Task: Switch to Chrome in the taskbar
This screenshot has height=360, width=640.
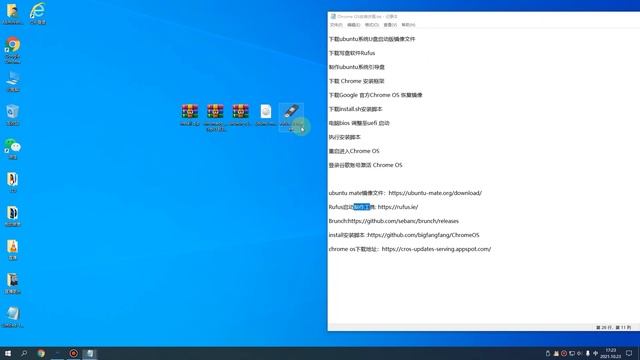Action: click(41, 353)
